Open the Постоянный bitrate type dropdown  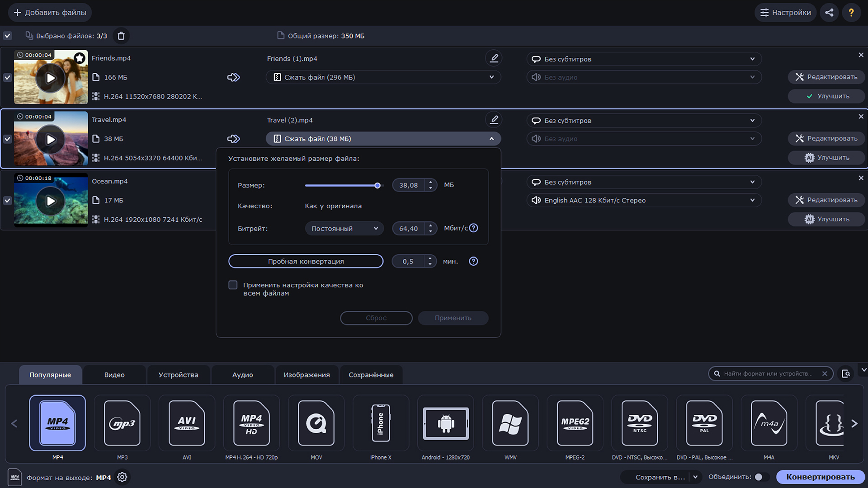344,229
